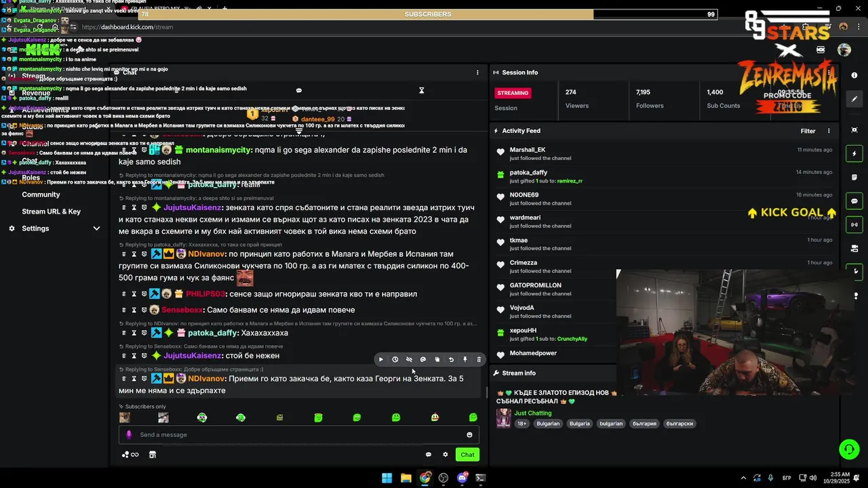Toggle the hide message crossed-eye icon
Image resolution: width=868 pixels, height=488 pixels.
click(409, 360)
